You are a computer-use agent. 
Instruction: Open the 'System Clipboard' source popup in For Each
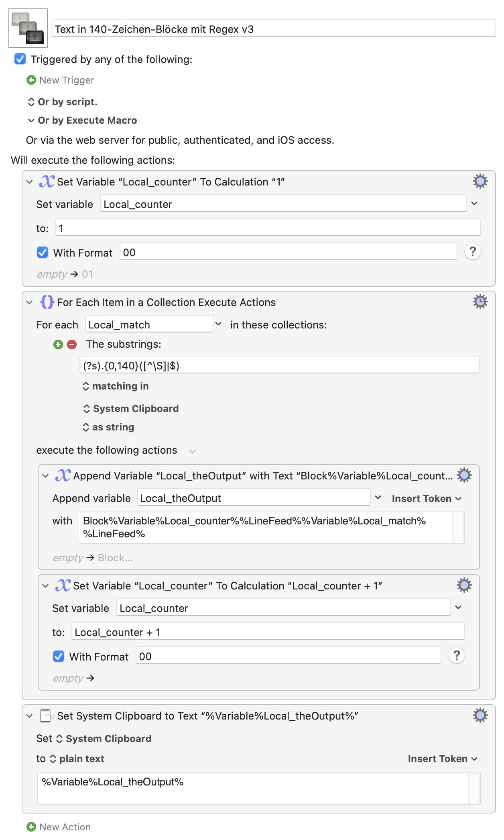(131, 409)
